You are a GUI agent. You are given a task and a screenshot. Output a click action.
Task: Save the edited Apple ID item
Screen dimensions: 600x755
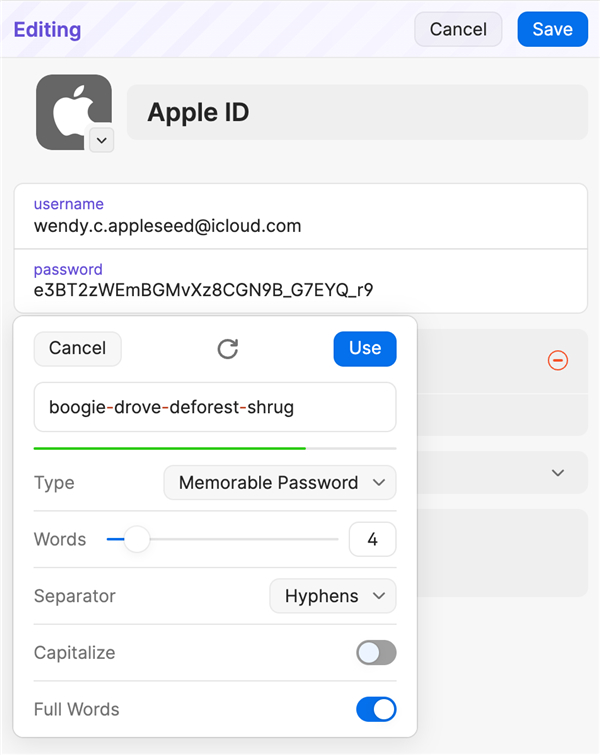(552, 29)
